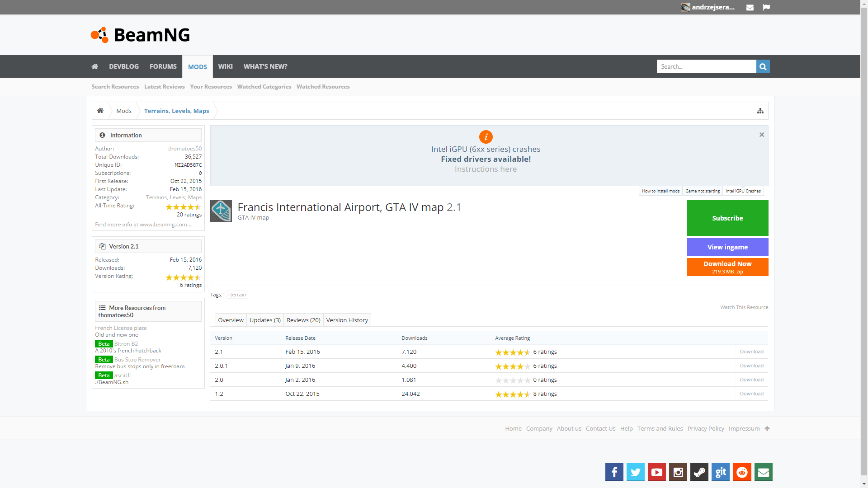Open the sitemap tree icon
This screenshot has width=868, height=488.
760,111
